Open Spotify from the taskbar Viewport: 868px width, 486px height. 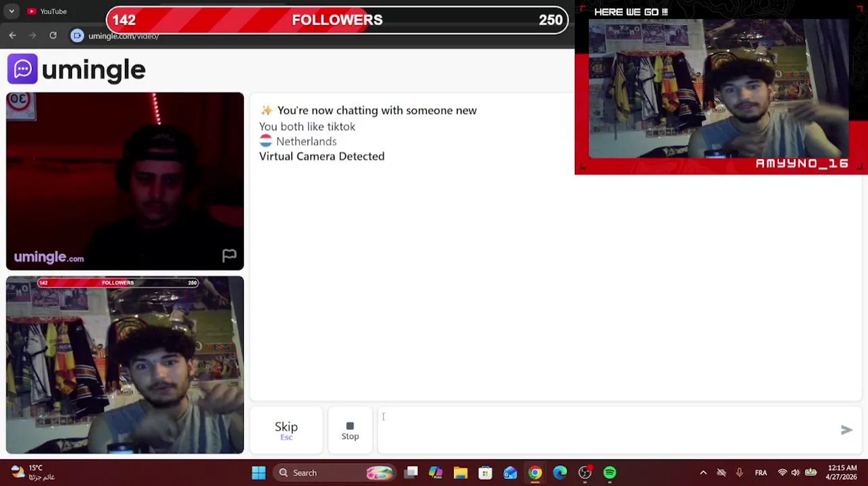point(610,473)
